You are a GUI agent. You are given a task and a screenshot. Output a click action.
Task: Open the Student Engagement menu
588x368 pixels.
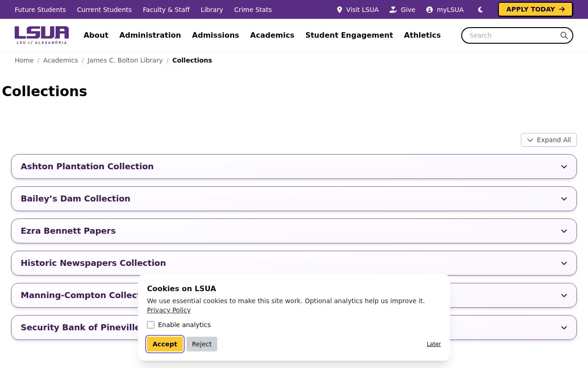point(349,35)
